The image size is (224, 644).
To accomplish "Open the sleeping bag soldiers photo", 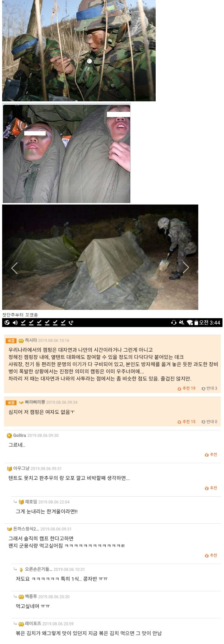I will point(66,153).
